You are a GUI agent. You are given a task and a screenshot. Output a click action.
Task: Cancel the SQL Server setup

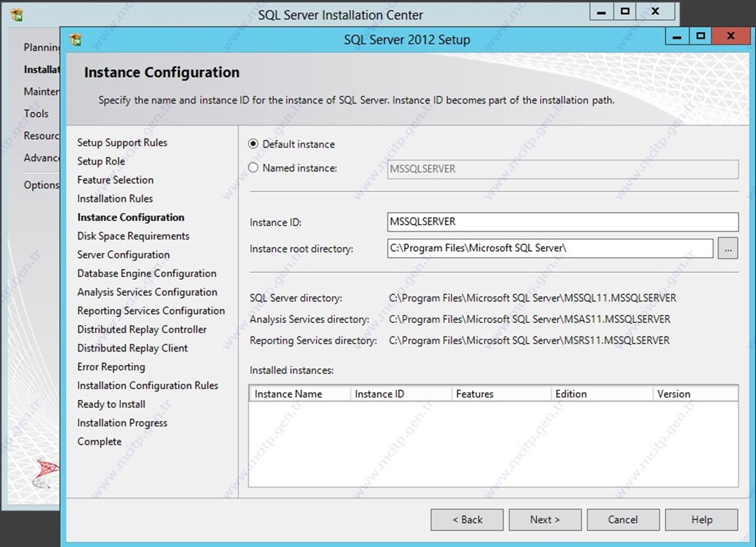(623, 520)
